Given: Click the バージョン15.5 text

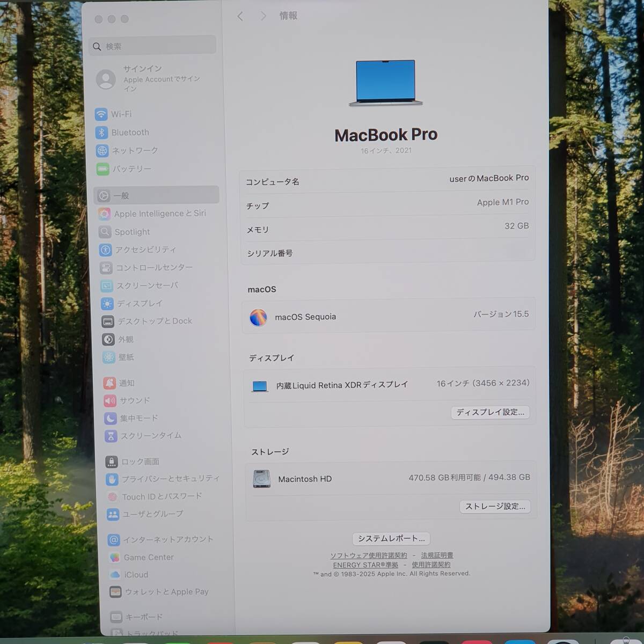Looking at the screenshot, I should click(501, 314).
